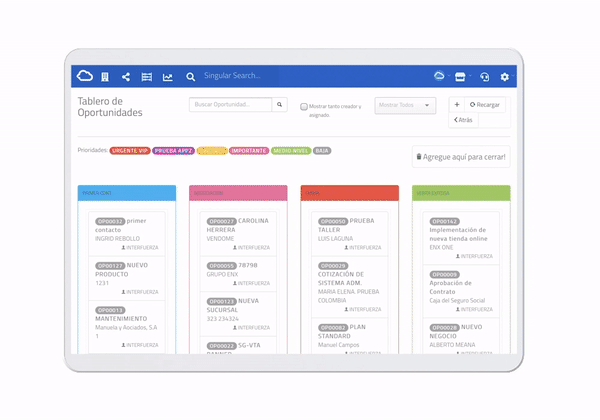Open card OP00050 PRUEBA TALLER
The width and height of the screenshot is (600, 420).
[x=349, y=234]
